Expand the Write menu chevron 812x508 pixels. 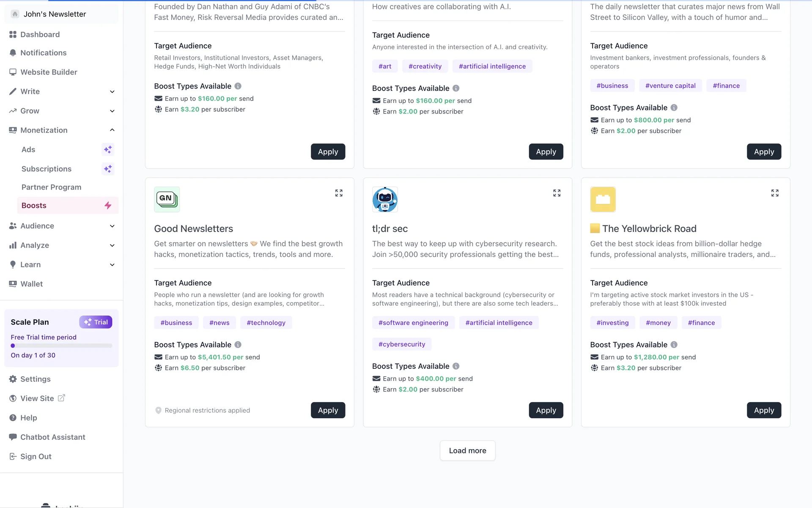pyautogui.click(x=112, y=92)
